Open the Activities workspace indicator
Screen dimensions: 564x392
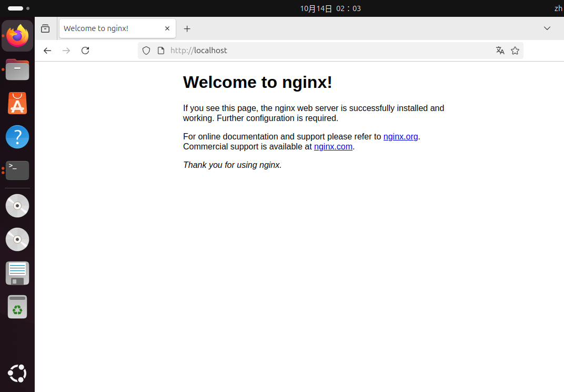pos(19,8)
